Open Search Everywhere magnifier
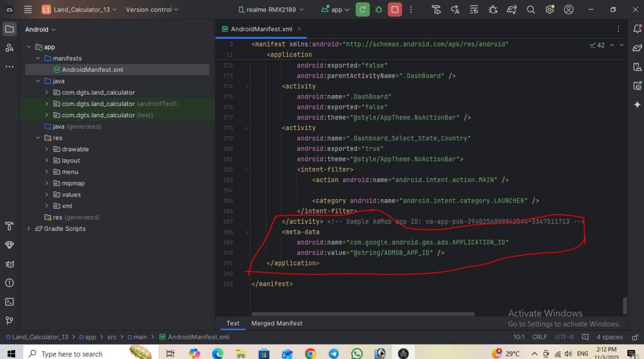The width and height of the screenshot is (644, 359). click(531, 10)
